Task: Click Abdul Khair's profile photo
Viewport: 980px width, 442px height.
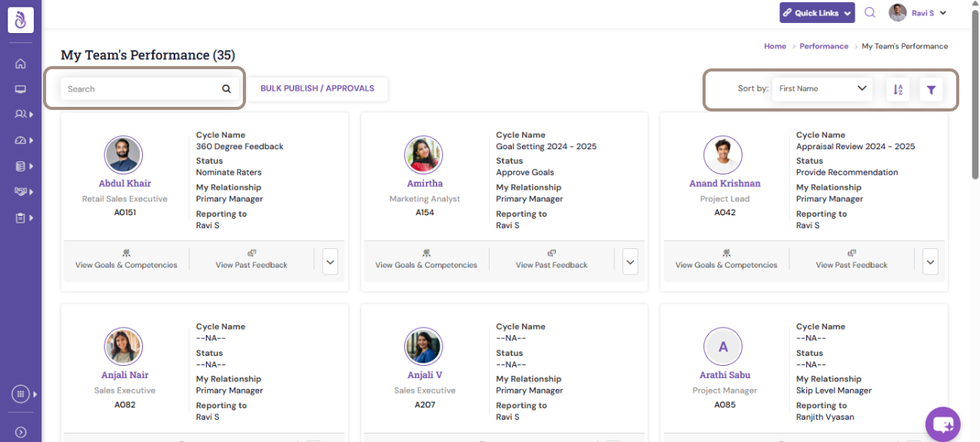Action: (x=123, y=155)
